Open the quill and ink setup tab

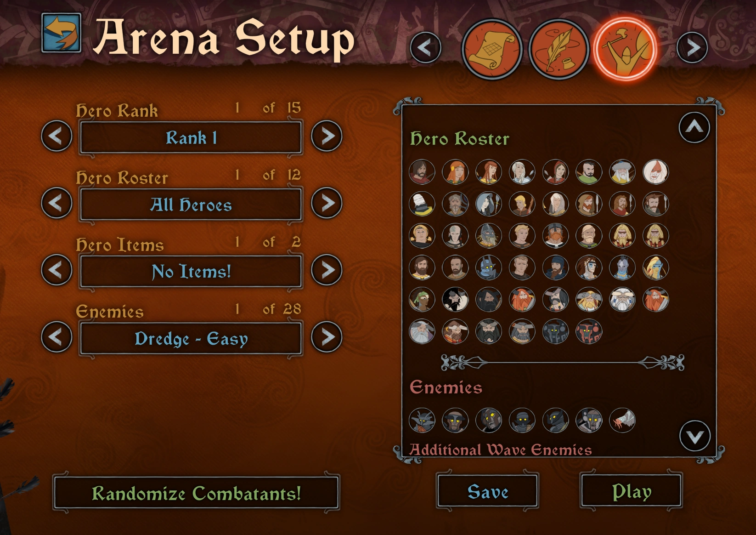(x=559, y=49)
